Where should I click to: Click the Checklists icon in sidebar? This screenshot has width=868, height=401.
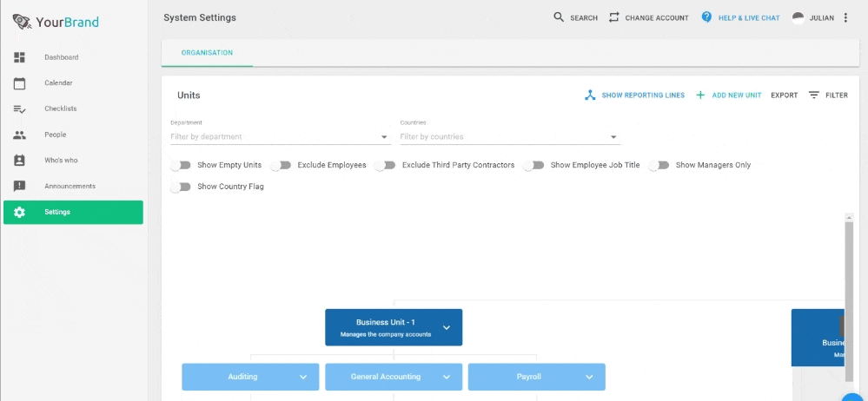click(19, 109)
